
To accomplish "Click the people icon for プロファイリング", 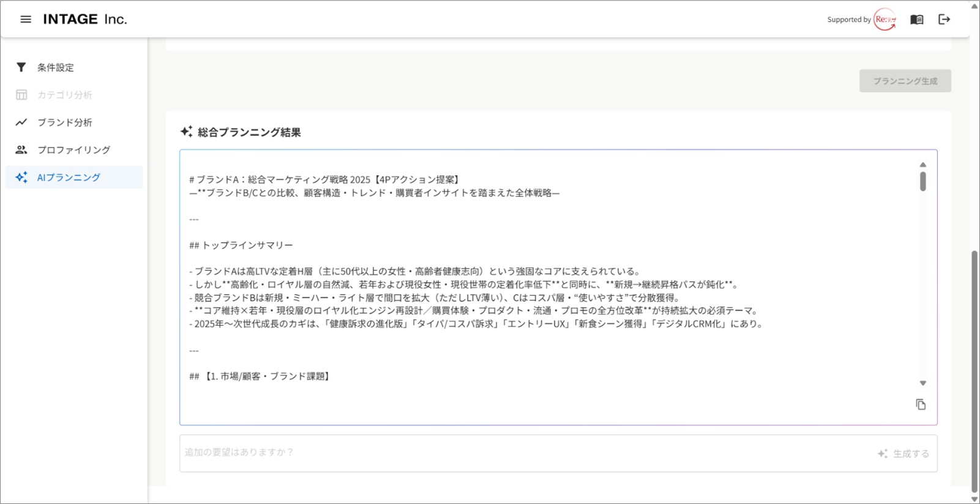I will 21,150.
